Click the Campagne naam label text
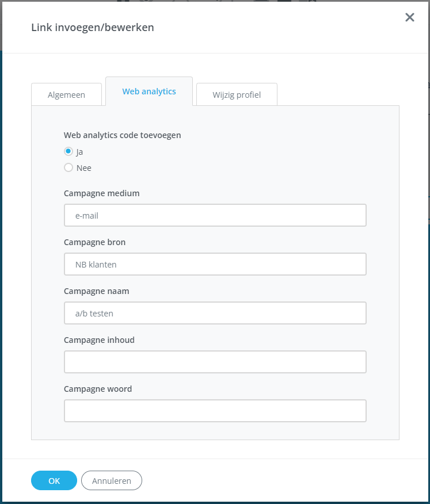The height and width of the screenshot is (504, 430). [96, 291]
